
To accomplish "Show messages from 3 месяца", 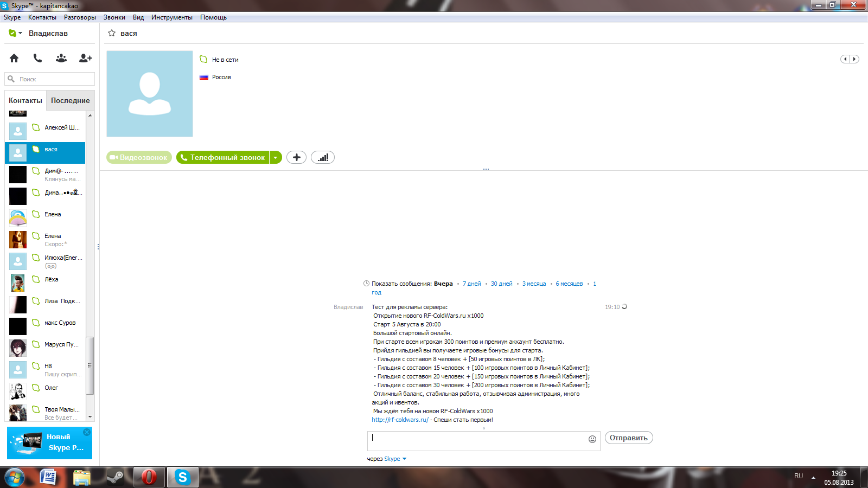I will [534, 284].
